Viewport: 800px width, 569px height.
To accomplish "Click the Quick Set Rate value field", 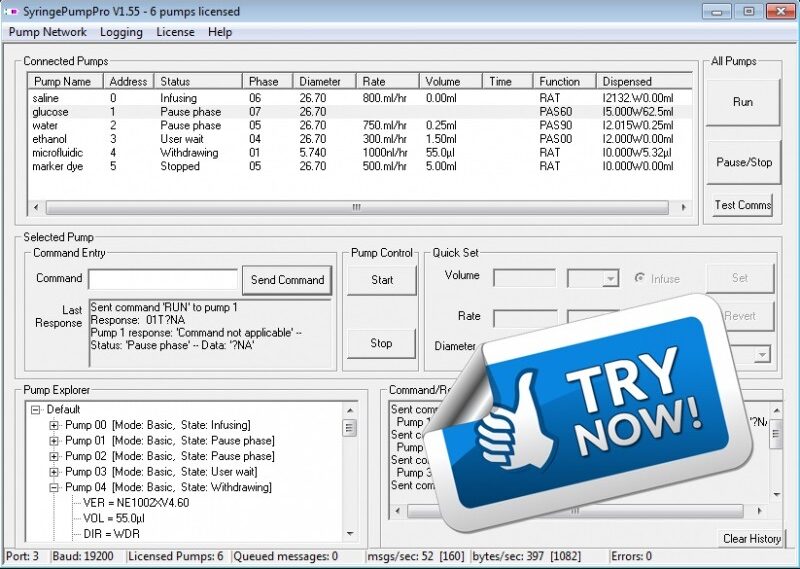I will pyautogui.click(x=525, y=317).
